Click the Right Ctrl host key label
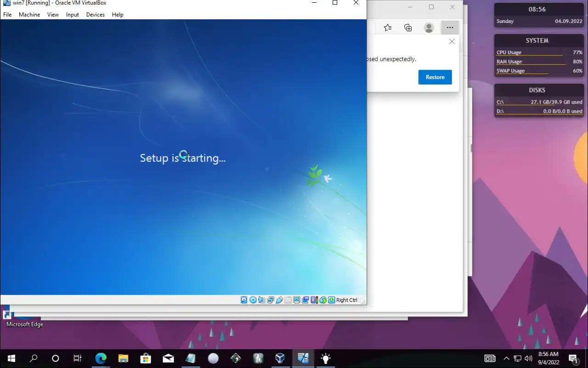 (346, 300)
